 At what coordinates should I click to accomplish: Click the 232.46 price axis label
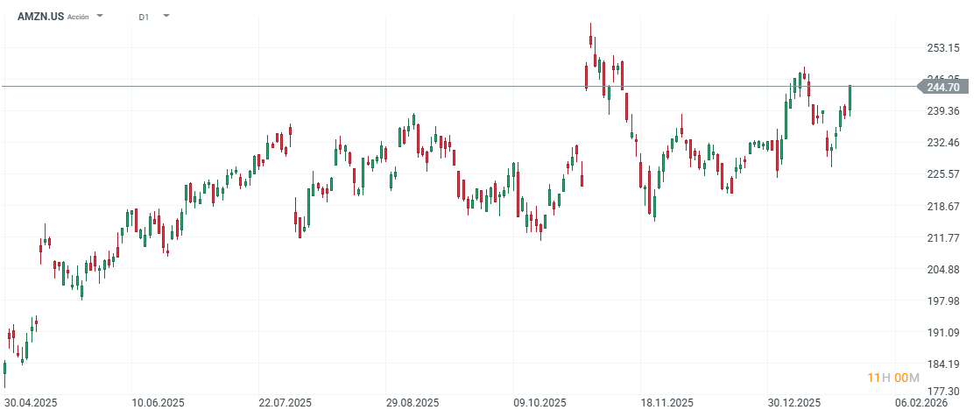943,143
